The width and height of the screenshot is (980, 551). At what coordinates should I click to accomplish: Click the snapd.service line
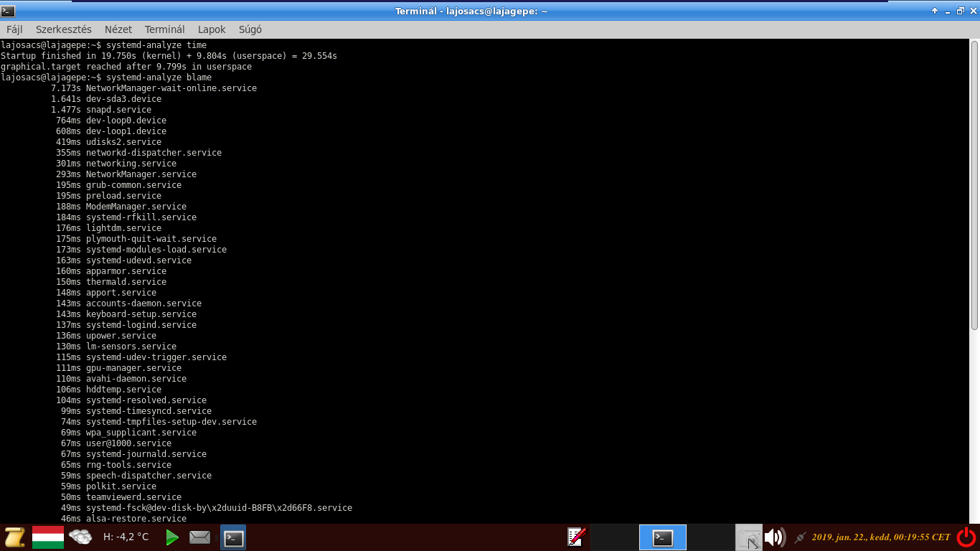[101, 110]
